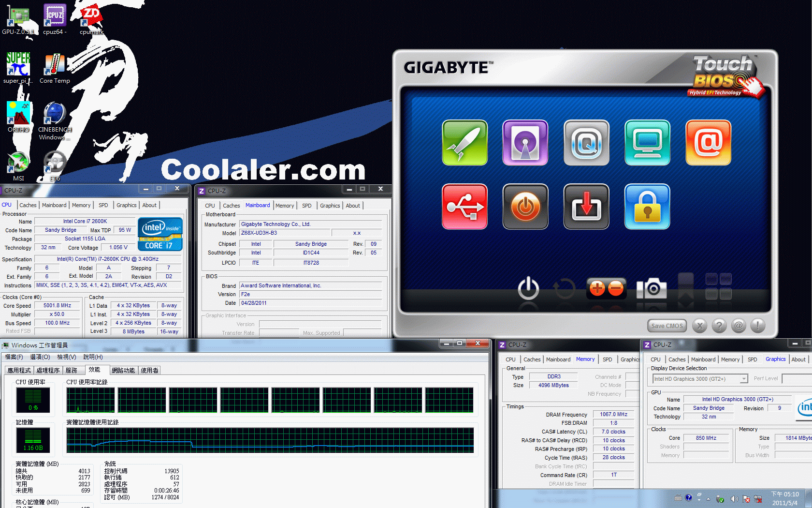
Task: Open super_pi desktop shortcut
Action: (x=18, y=68)
